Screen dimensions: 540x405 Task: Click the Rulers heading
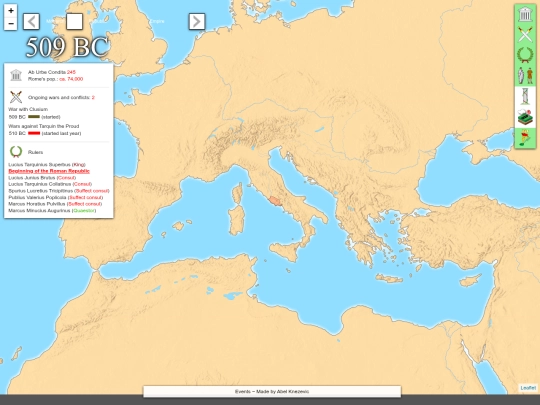35,152
